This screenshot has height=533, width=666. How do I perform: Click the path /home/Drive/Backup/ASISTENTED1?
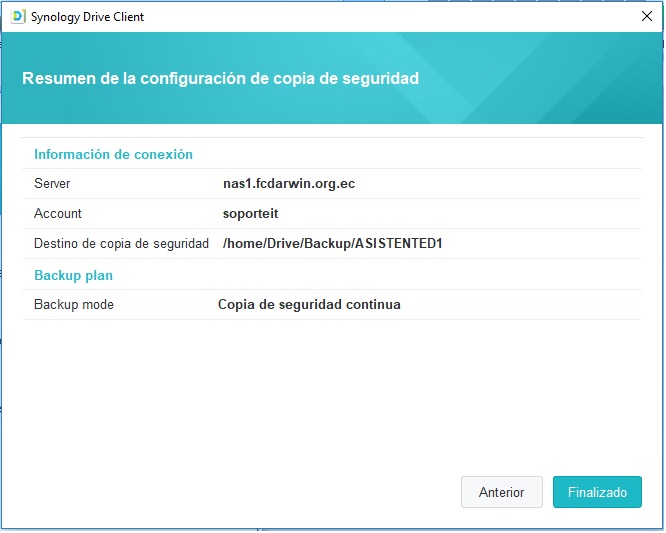pyautogui.click(x=333, y=244)
